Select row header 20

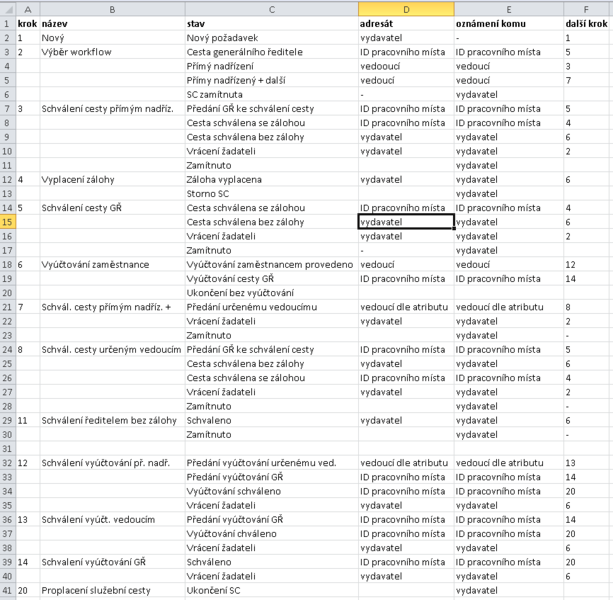[8, 293]
